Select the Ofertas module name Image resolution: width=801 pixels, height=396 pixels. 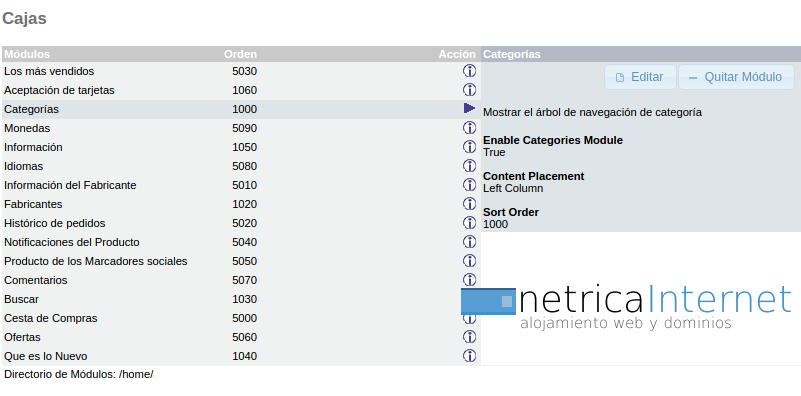22,337
